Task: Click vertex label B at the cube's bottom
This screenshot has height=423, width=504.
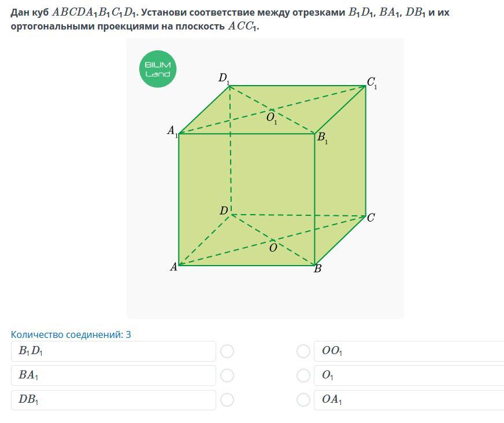Action: click(317, 269)
